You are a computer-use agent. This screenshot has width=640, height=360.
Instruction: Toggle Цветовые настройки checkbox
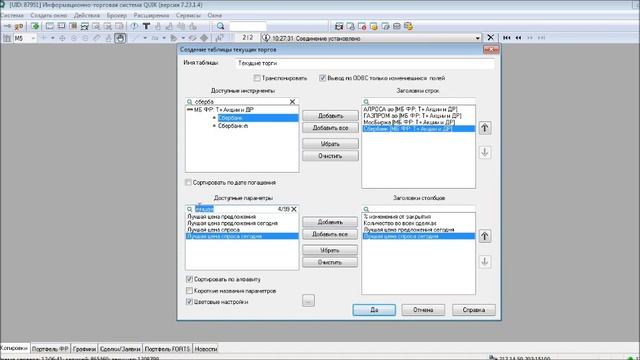[x=189, y=302]
